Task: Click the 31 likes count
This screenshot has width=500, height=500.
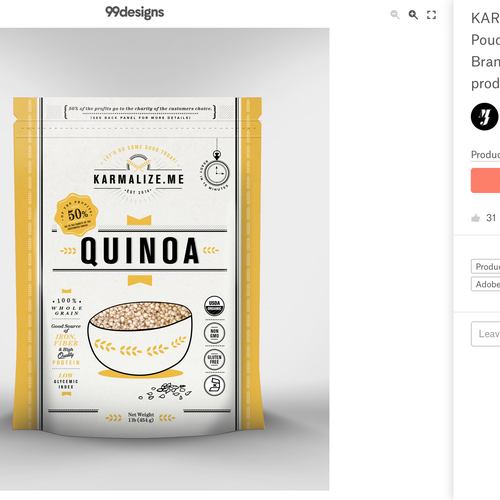Action: tap(491, 218)
